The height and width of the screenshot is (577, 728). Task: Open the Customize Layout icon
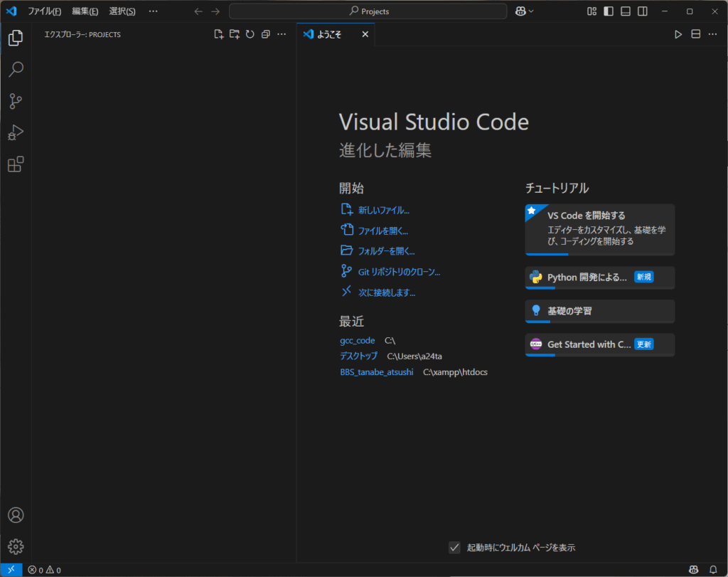[591, 11]
